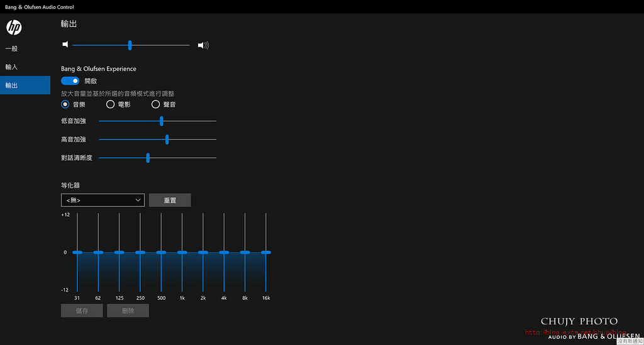Click the 16k equalizer band handle

[266, 252]
